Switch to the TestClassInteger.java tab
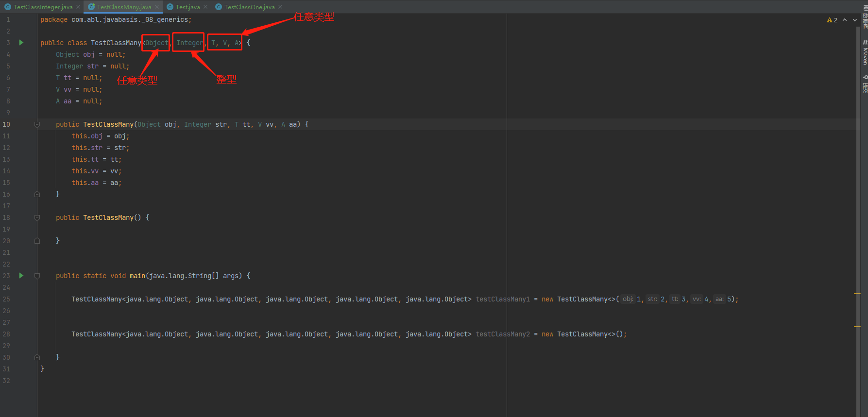Image resolution: width=868 pixels, height=417 pixels. (43, 7)
